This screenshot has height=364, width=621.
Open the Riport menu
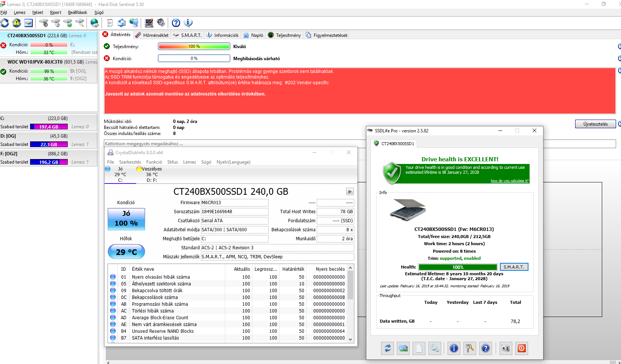pyautogui.click(x=56, y=12)
